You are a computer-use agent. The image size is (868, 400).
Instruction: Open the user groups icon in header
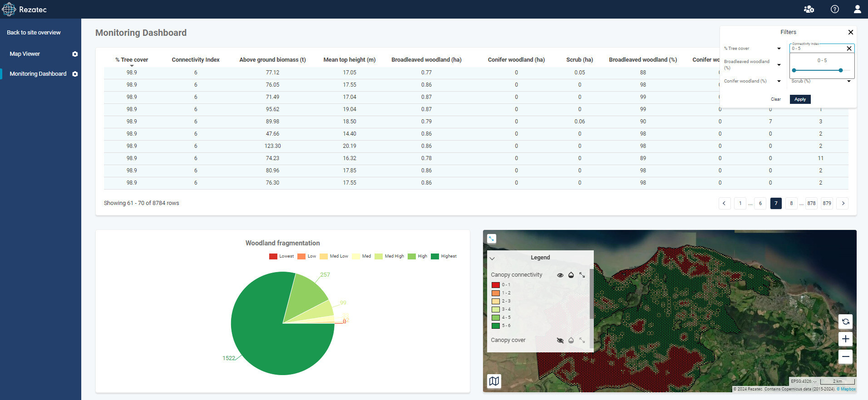[x=809, y=9]
